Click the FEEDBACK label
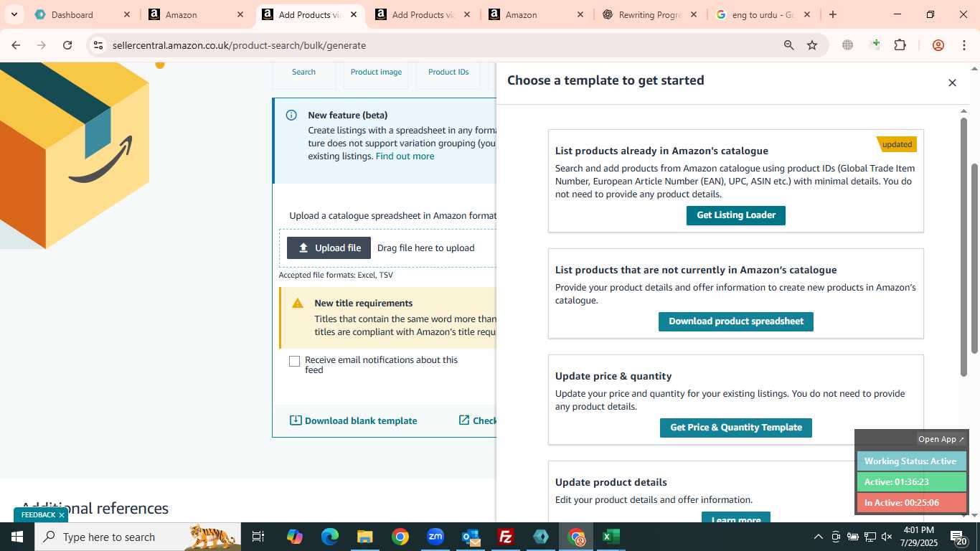The image size is (980, 551). pos(38,515)
